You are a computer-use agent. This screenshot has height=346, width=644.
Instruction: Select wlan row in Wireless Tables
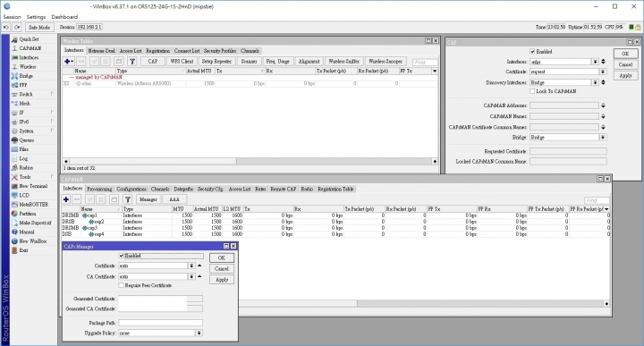point(250,83)
